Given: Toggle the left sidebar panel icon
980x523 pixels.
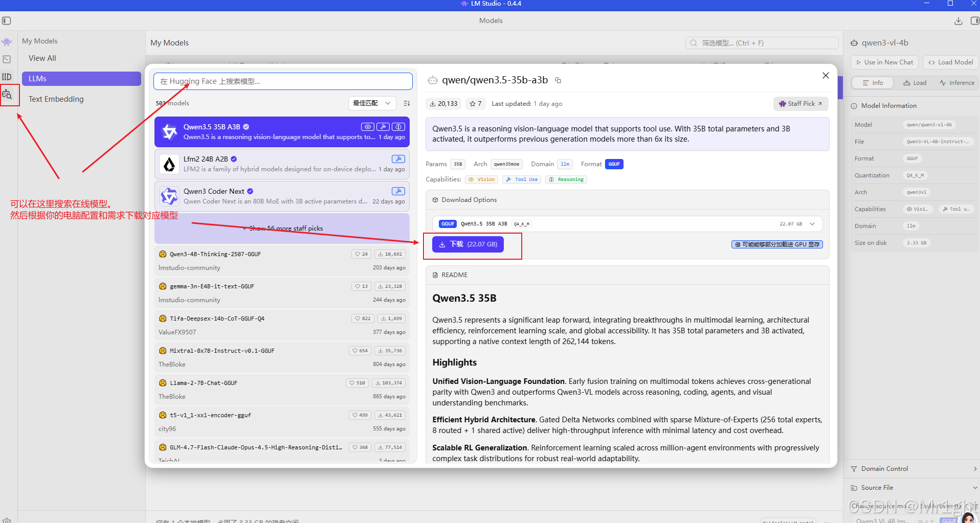Looking at the screenshot, I should (x=7, y=21).
